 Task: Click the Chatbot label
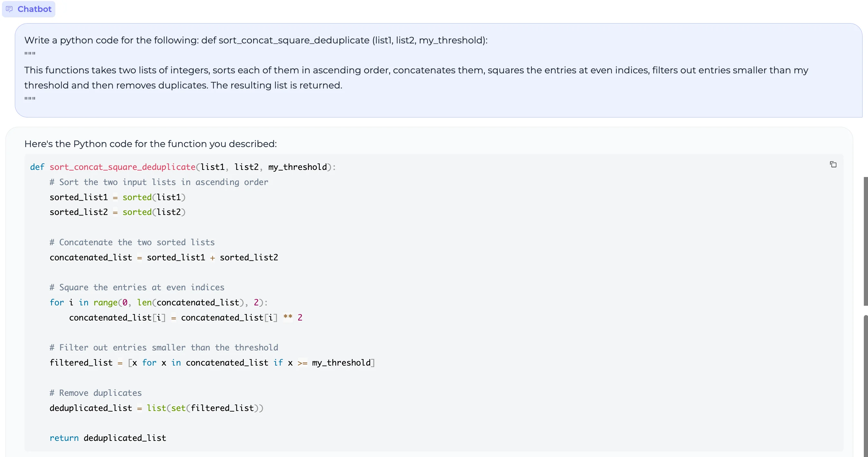pyautogui.click(x=34, y=9)
